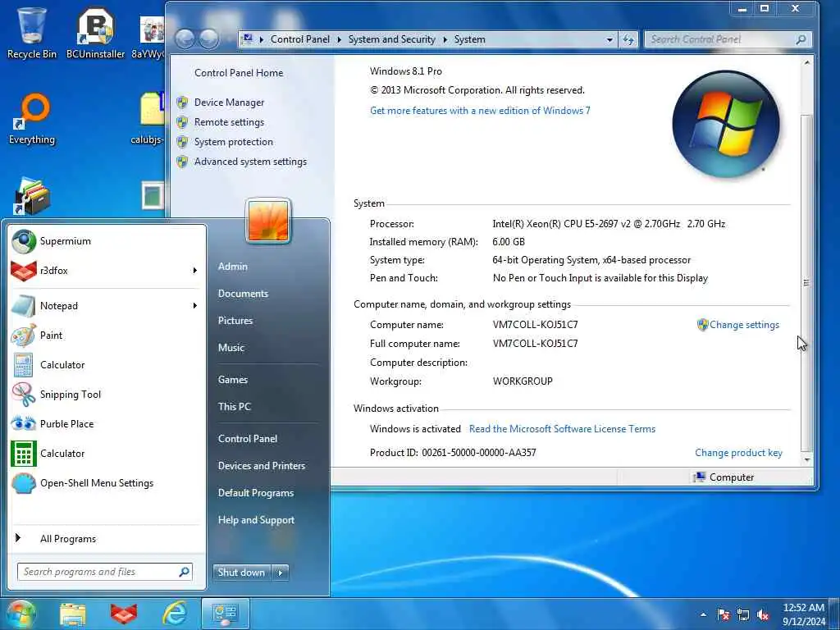Open Advanced system settings

click(x=251, y=162)
